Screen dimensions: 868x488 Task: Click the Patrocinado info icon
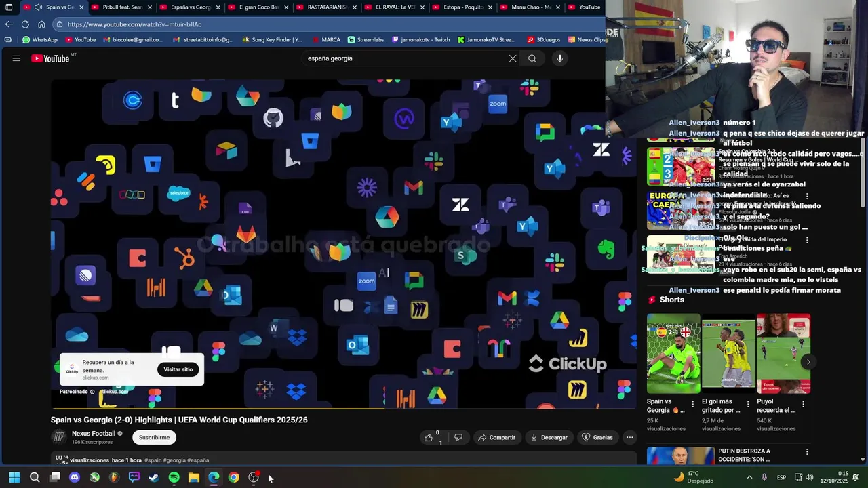tap(93, 392)
